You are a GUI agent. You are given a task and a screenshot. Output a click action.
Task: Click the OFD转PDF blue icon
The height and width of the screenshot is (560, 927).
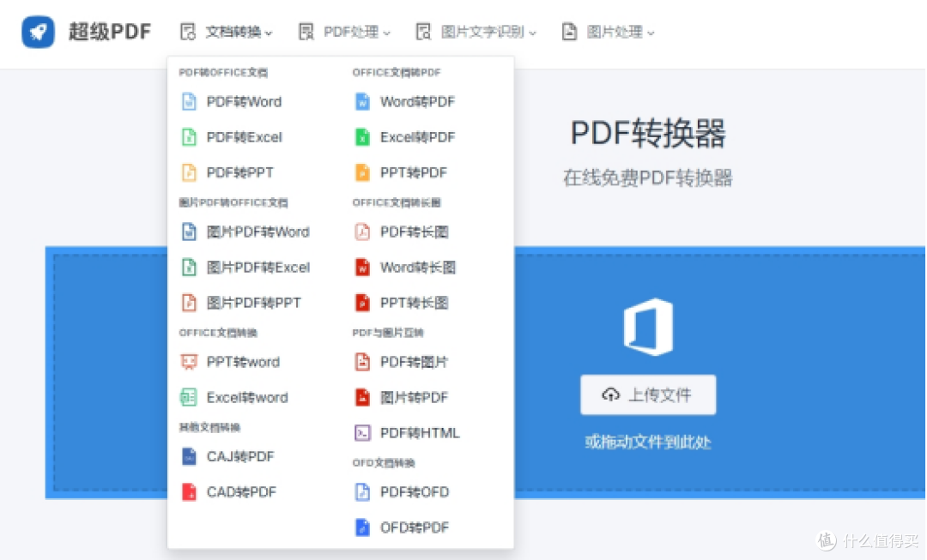tap(362, 527)
